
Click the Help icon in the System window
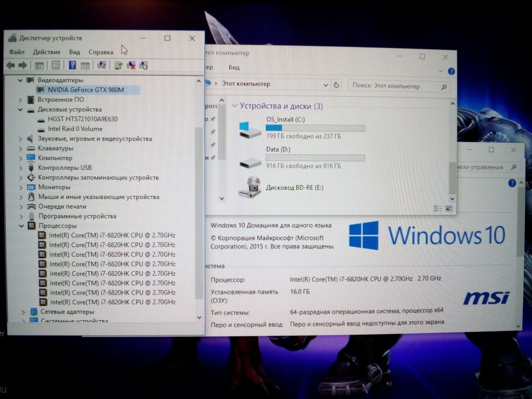click(512, 183)
